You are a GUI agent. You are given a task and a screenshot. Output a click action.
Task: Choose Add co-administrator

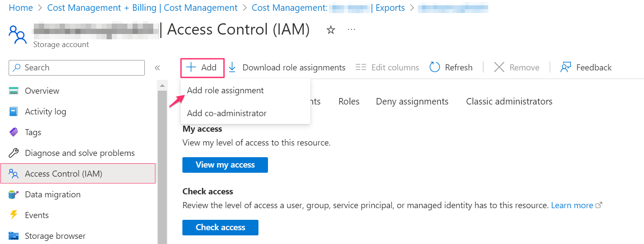point(226,113)
